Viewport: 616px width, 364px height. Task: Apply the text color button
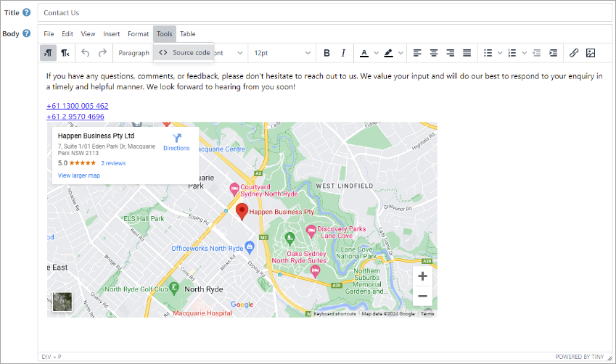(x=364, y=53)
